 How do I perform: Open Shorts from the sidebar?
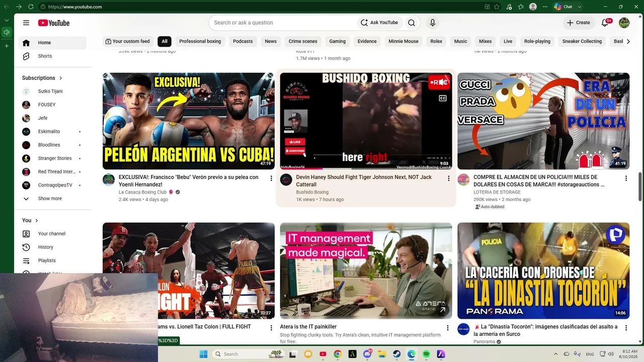click(x=52, y=56)
